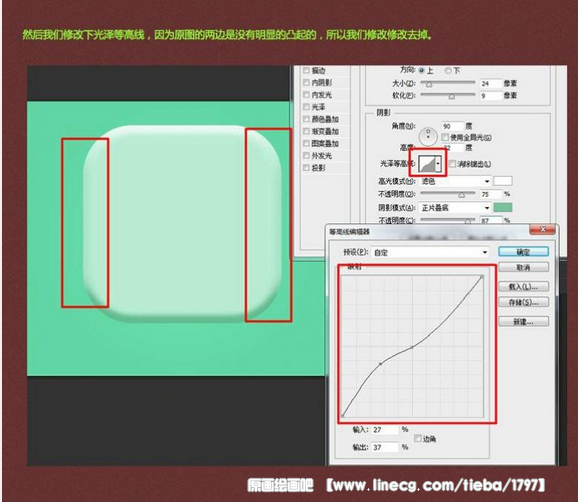
Task: Toggle the 边角 corner checkbox
Action: tap(418, 438)
